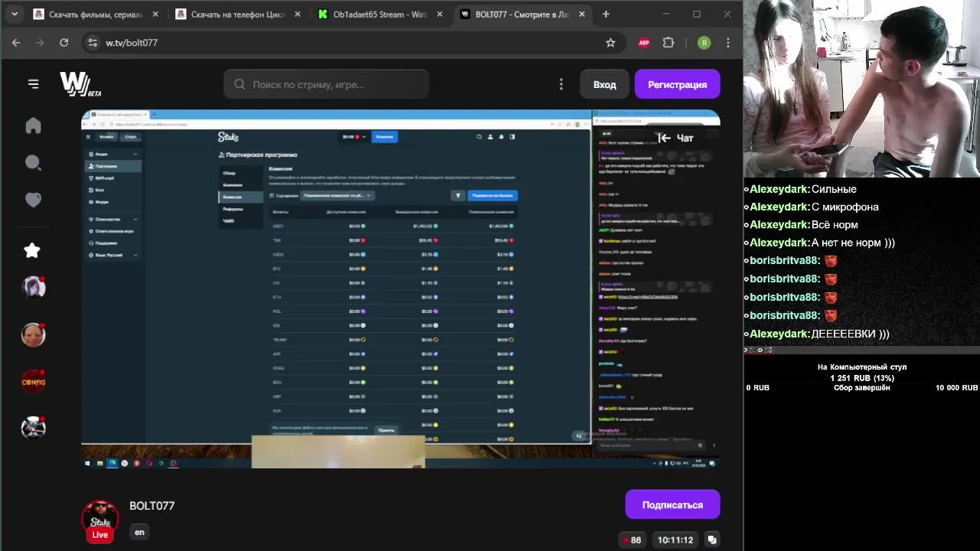This screenshot has width=980, height=551.
Task: Switch to the Скачать на телефон tab
Action: tap(237, 14)
